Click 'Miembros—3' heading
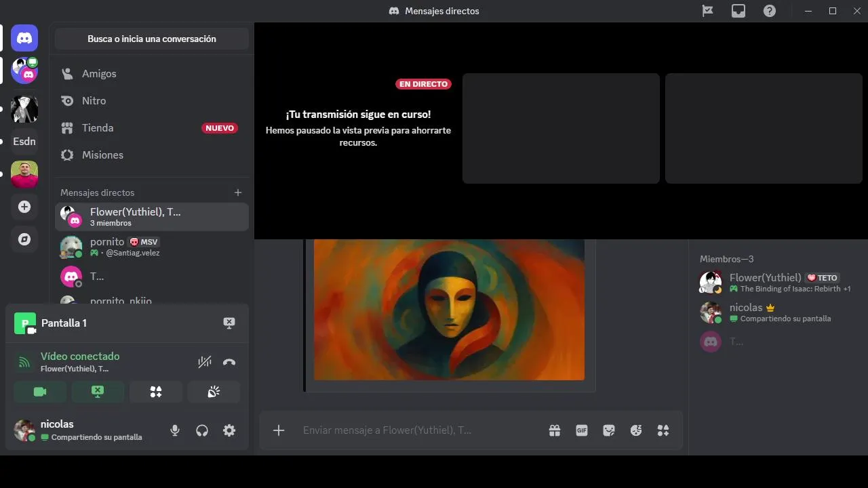 click(727, 259)
